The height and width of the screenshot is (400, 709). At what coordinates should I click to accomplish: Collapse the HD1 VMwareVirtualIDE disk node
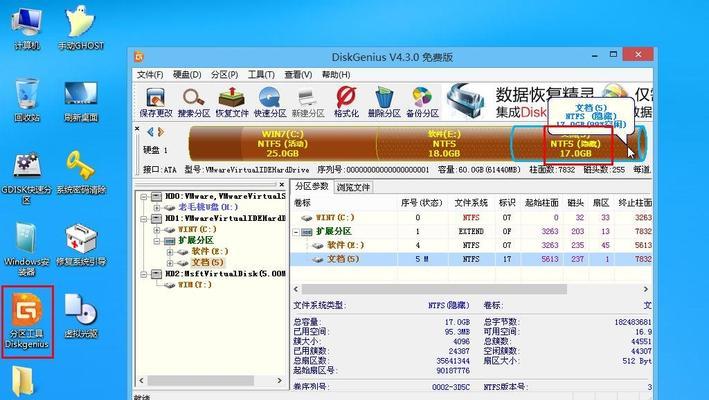pyautogui.click(x=144, y=219)
